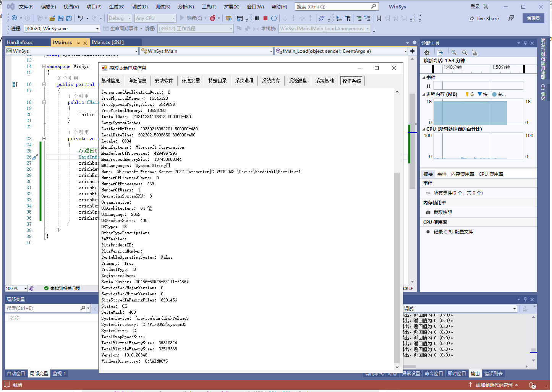Toggle the private bytes legend circle
This screenshot has height=392, width=552.
pyautogui.click(x=494, y=94)
